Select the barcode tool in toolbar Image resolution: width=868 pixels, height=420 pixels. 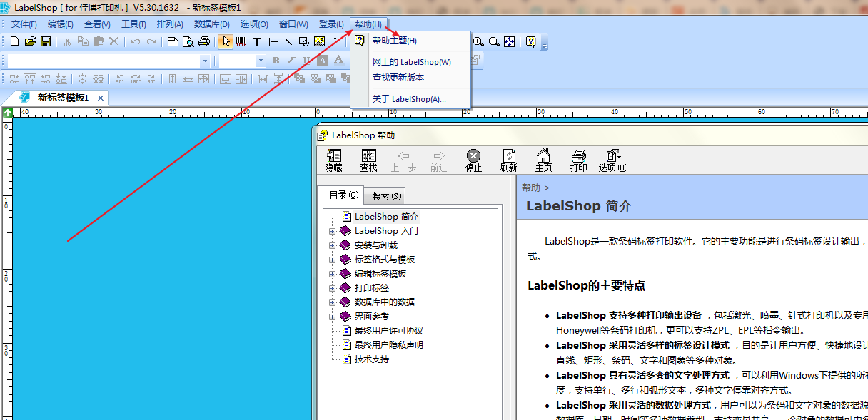click(241, 42)
